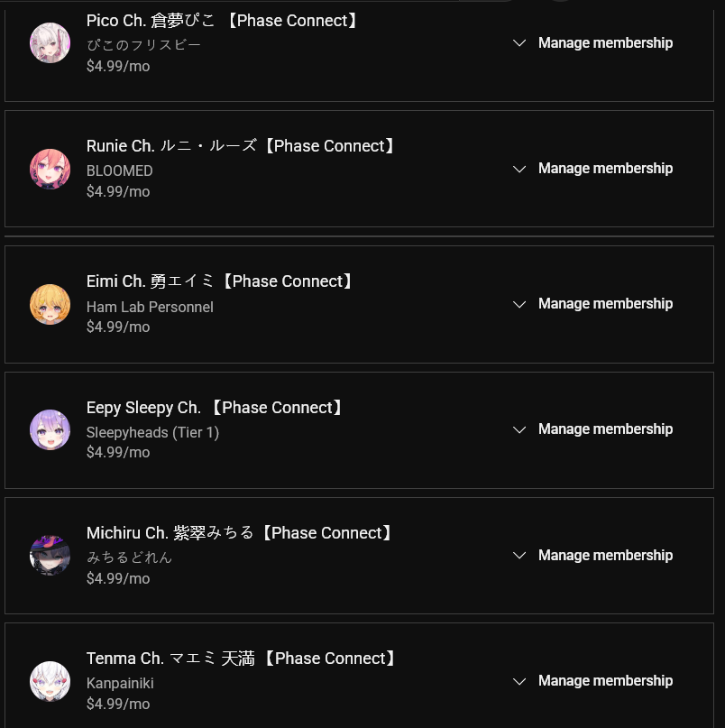725x728 pixels.
Task: Open Eepy Sleepy Ch. channel avatar
Action: [x=50, y=430]
